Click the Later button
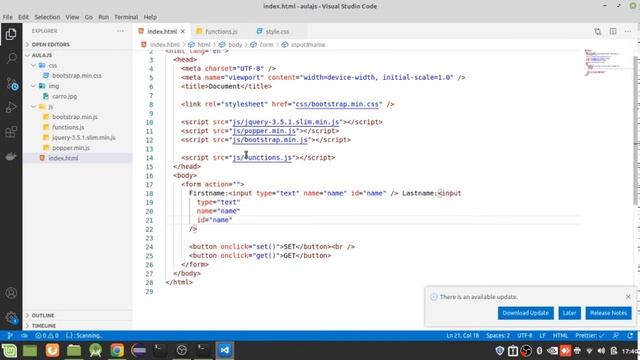 coord(569,313)
